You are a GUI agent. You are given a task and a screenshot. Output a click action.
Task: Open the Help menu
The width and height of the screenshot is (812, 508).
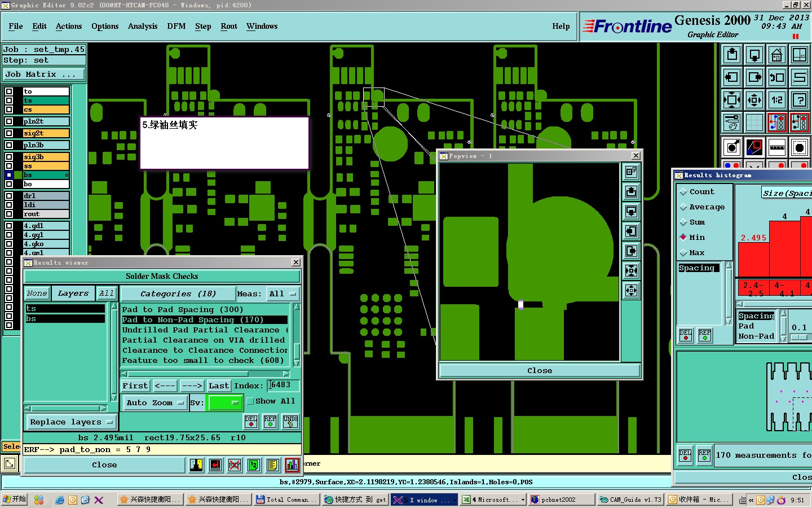[561, 27]
